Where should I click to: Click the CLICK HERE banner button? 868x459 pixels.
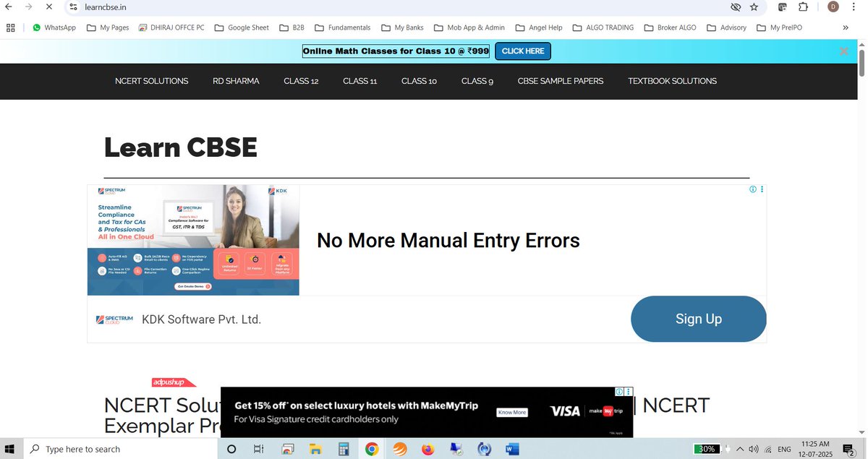coord(523,51)
